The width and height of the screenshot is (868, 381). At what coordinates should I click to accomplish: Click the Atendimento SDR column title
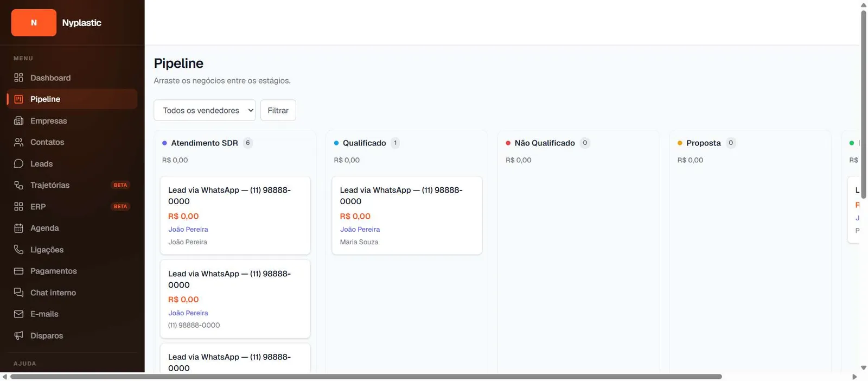click(x=205, y=143)
